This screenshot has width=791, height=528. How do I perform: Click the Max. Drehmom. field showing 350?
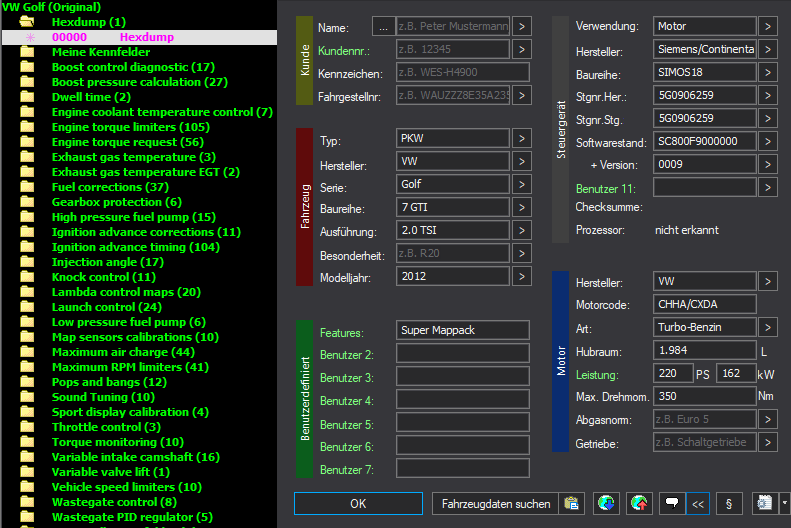pos(704,396)
